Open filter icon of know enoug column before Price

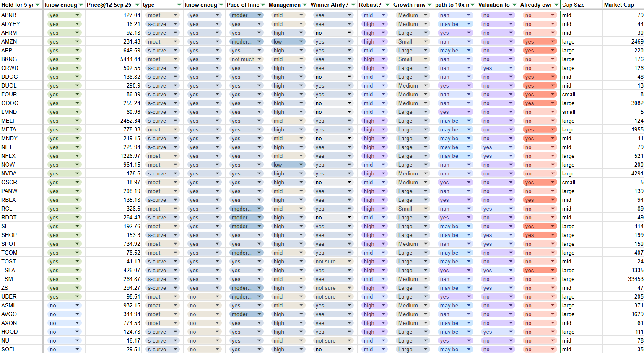pyautogui.click(x=81, y=5)
